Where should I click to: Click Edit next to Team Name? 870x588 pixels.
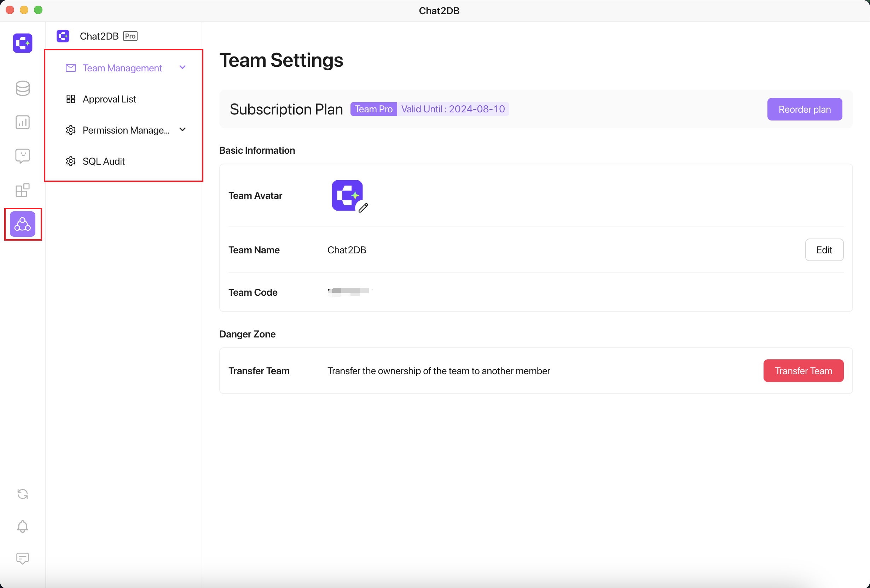tap(824, 250)
